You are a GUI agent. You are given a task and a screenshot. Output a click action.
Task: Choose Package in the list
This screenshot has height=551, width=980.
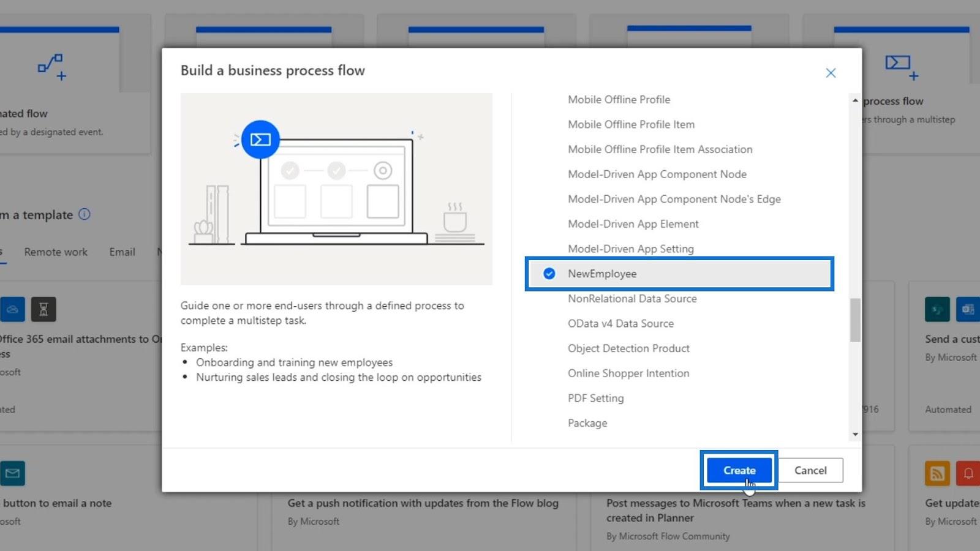pos(587,423)
